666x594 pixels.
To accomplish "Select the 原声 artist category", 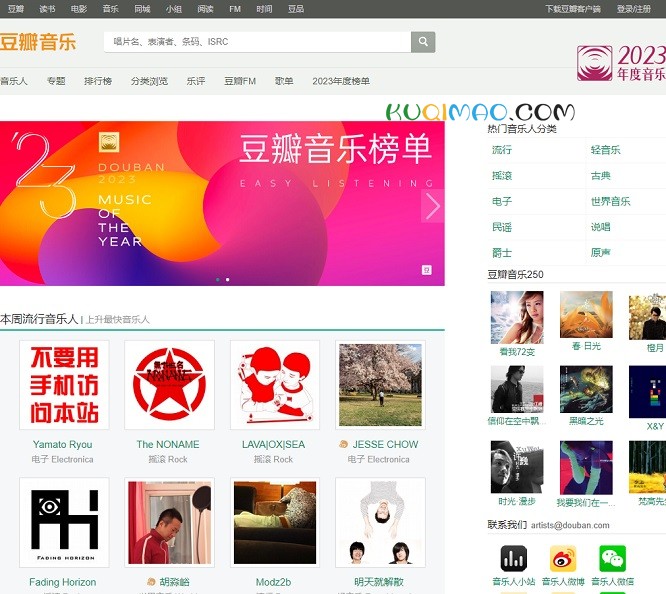I will pos(600,253).
